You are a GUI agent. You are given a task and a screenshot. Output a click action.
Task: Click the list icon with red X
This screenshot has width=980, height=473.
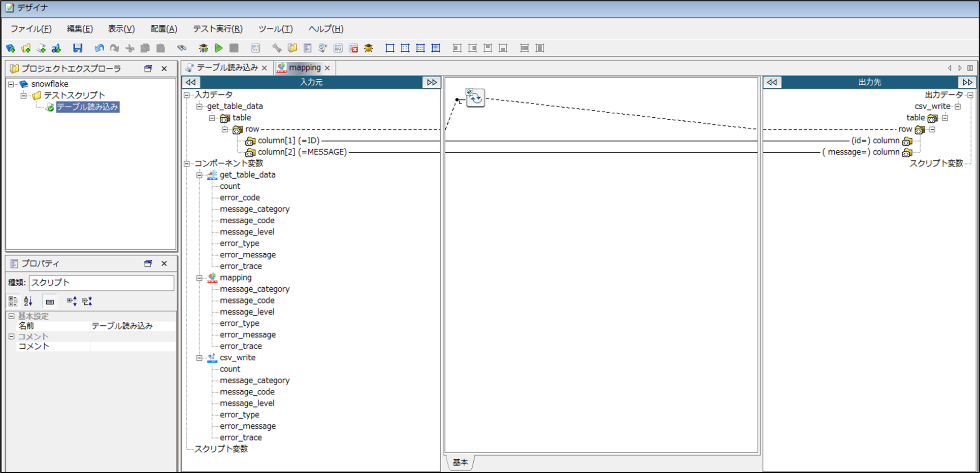tap(353, 48)
